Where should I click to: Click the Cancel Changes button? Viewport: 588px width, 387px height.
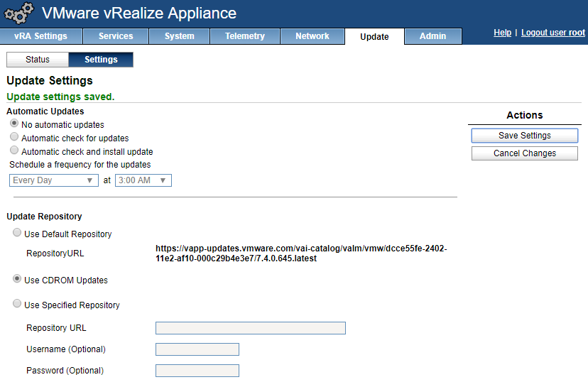click(x=525, y=153)
